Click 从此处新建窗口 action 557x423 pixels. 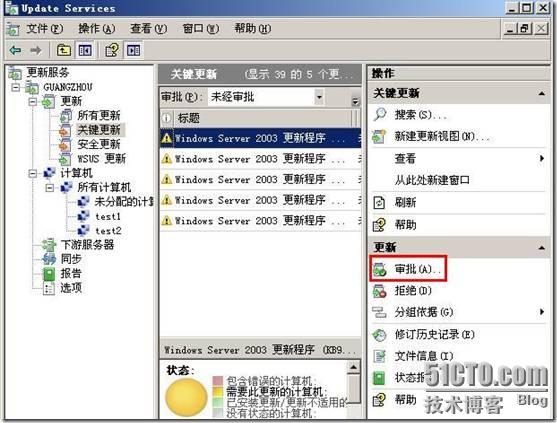click(x=432, y=180)
